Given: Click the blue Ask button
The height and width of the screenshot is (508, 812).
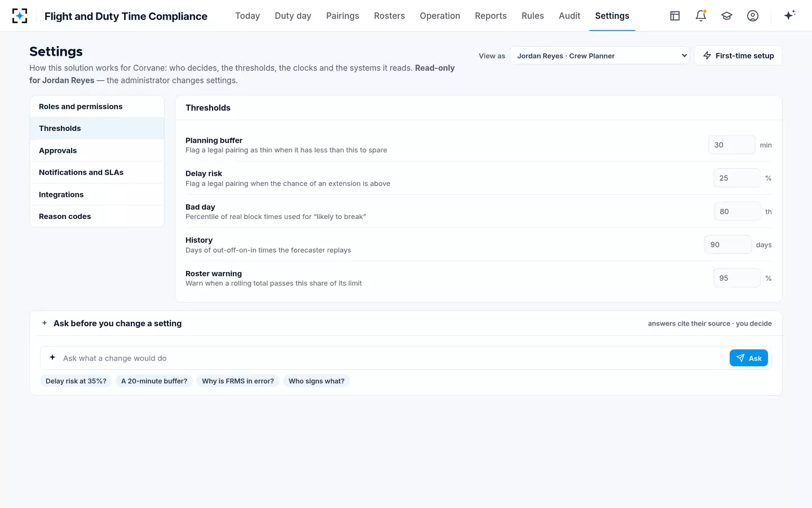Looking at the screenshot, I should point(749,358).
